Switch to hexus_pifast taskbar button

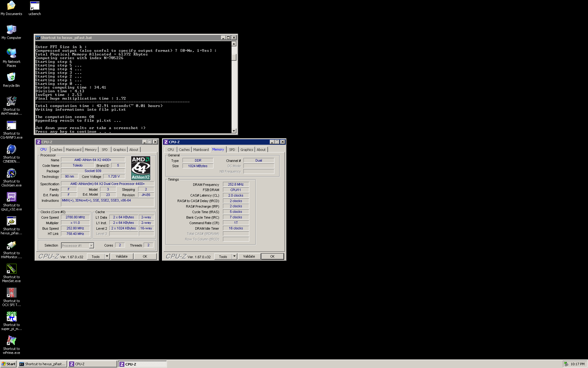pyautogui.click(x=42, y=364)
